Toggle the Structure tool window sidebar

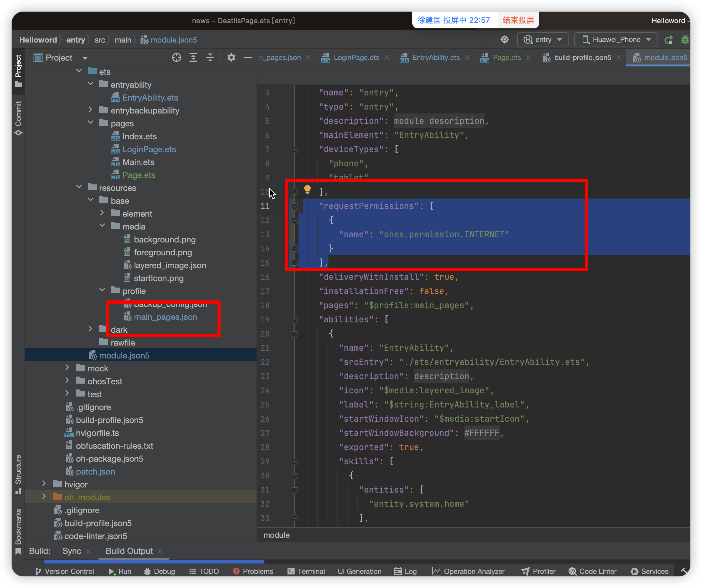(18, 473)
